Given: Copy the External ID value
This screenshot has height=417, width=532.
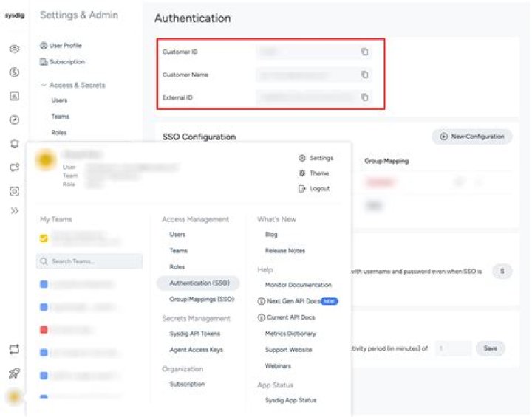Looking at the screenshot, I should (365, 97).
